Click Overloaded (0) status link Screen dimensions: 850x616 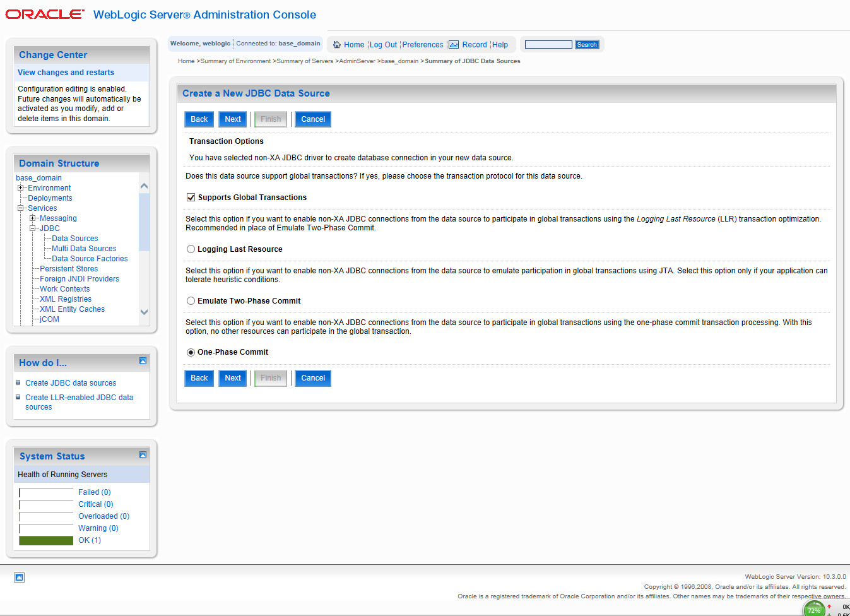click(103, 516)
